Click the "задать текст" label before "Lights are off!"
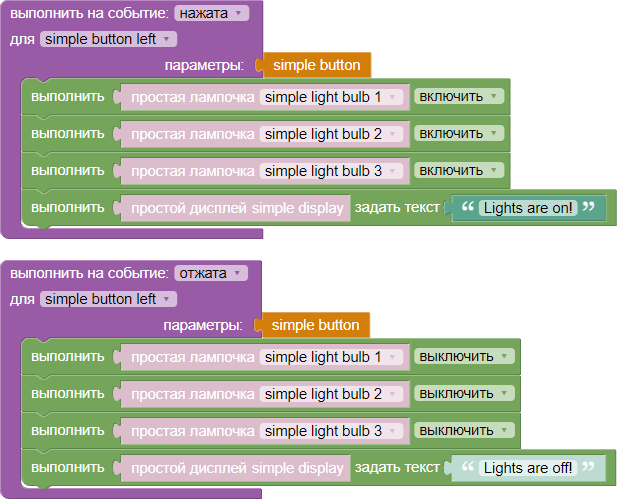 tap(397, 468)
